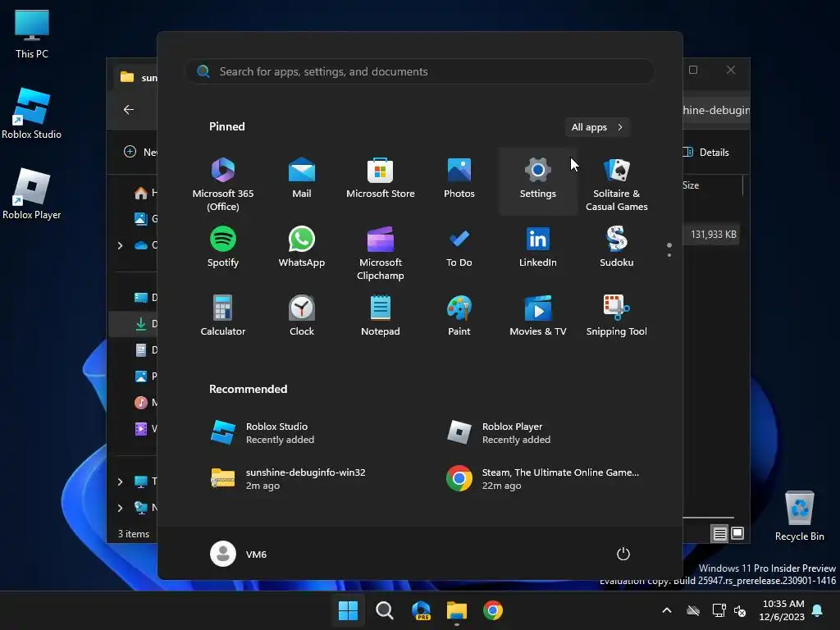This screenshot has height=630, width=840.
Task: Switch File Explorer to details list view
Action: [x=719, y=533]
